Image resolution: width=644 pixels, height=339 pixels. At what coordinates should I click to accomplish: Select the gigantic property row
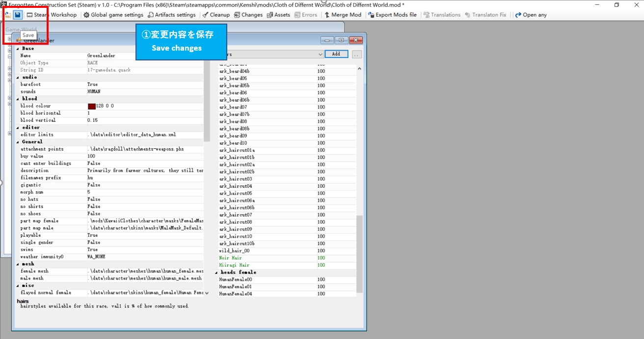tap(110, 185)
